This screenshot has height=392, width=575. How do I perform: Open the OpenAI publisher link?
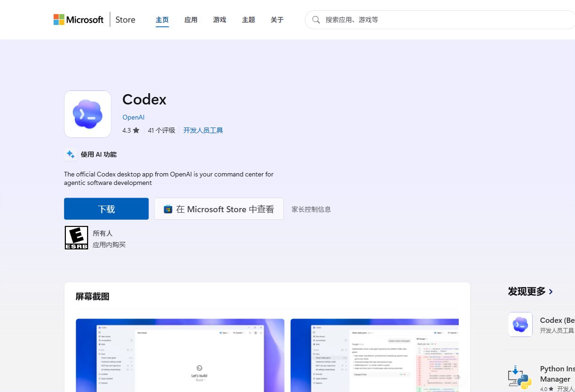133,117
